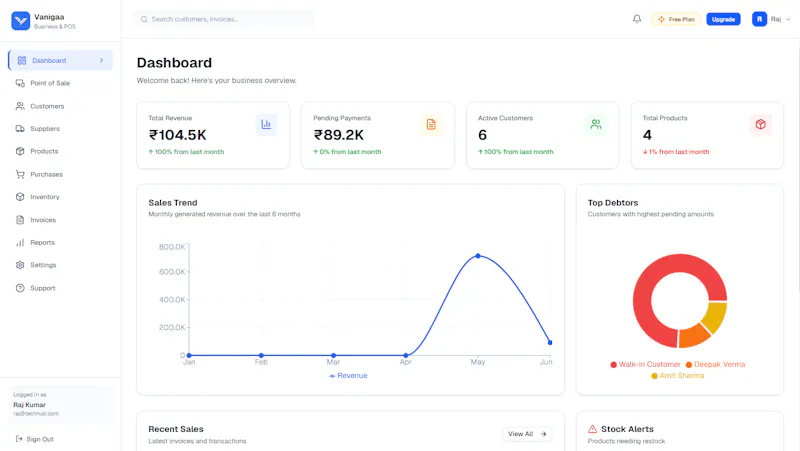Expand the Raj account dropdown arrow
Image resolution: width=800 pixels, height=451 pixels.
pyautogui.click(x=788, y=19)
